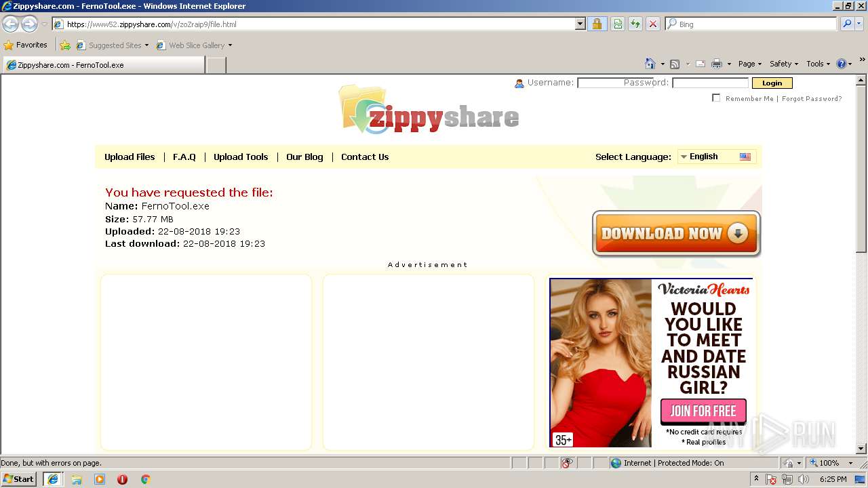Launch Windows Media Player from the taskbar
This screenshot has width=868, height=488.
point(100,479)
